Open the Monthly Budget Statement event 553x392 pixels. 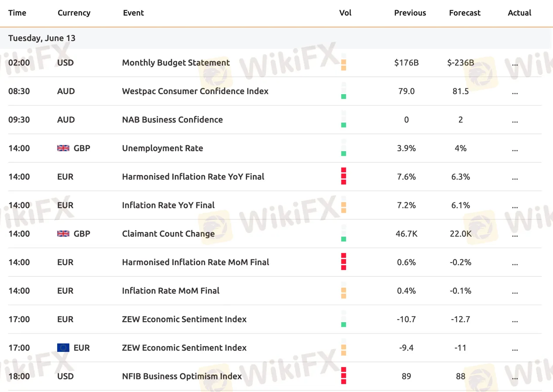(x=176, y=63)
